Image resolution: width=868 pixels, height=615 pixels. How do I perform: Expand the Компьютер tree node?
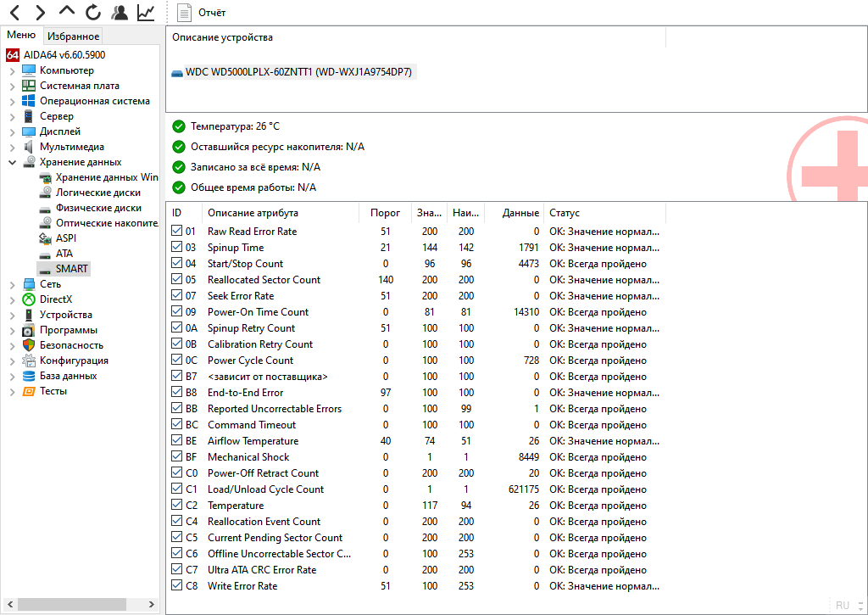click(12, 71)
